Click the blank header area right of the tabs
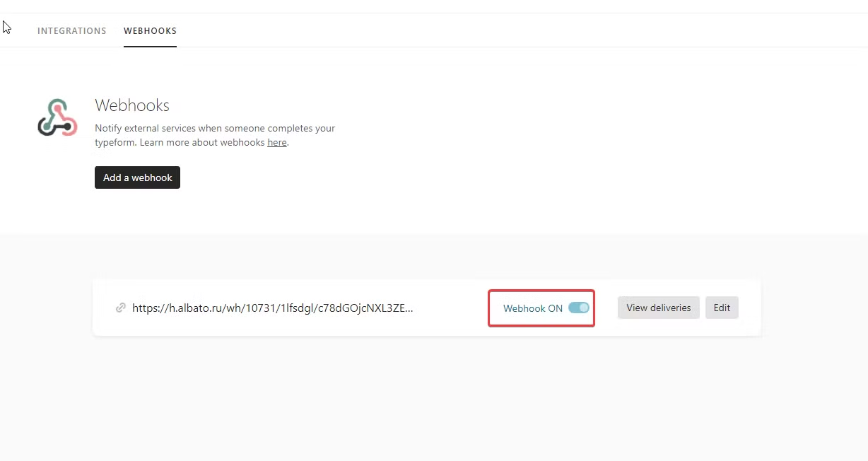 (495, 31)
